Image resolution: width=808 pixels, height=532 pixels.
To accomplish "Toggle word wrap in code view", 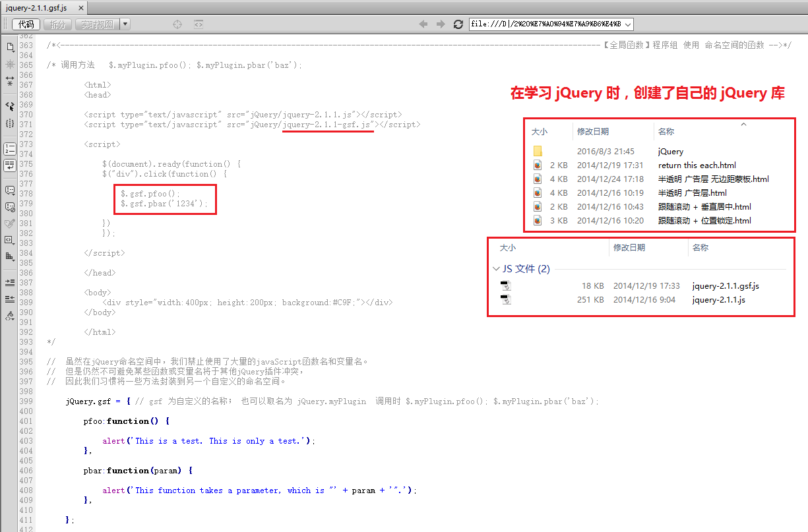I will 10,165.
